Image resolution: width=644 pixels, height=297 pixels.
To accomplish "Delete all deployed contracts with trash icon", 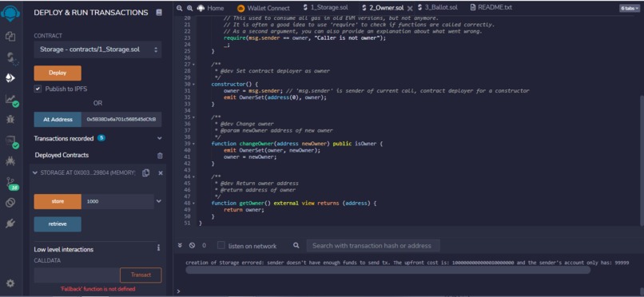I will coord(160,156).
